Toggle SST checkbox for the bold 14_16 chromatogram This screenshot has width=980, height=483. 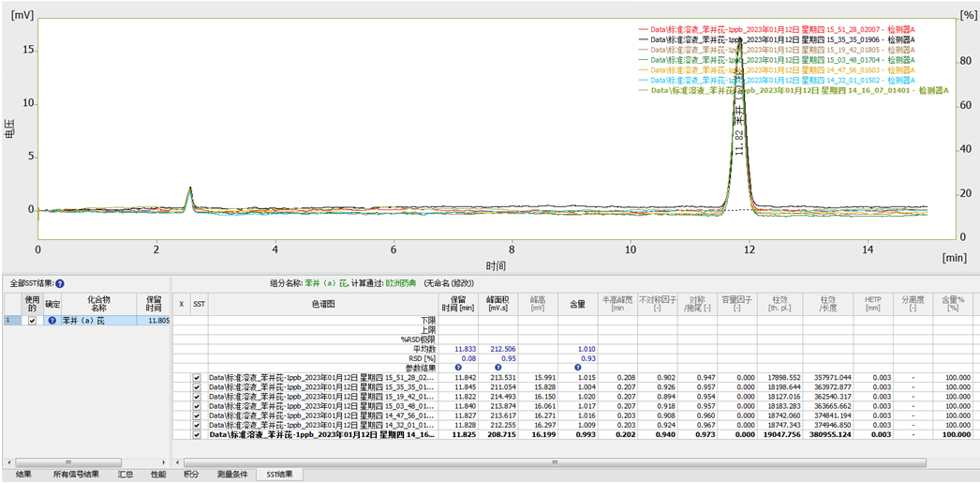(x=197, y=434)
